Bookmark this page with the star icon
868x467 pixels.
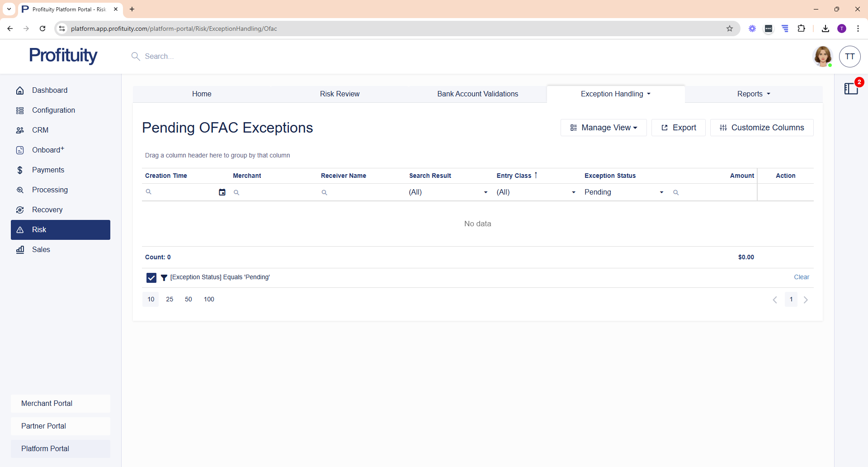(730, 29)
